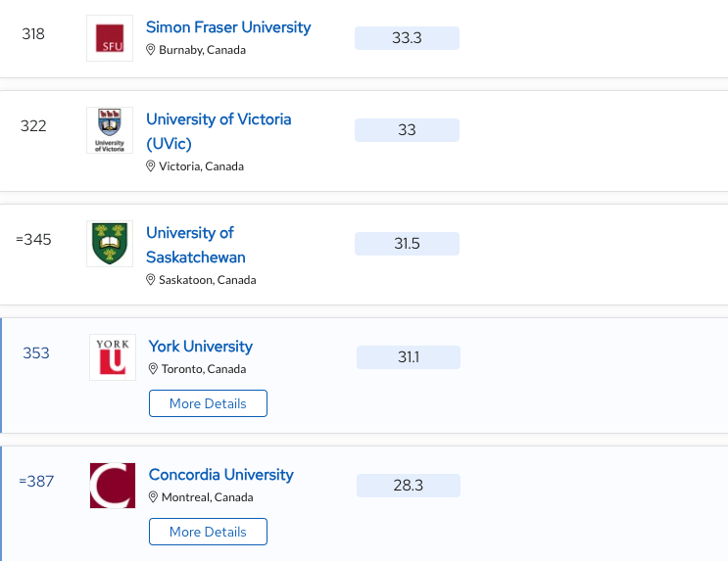Image resolution: width=728 pixels, height=561 pixels.
Task: Click the 33.3 score bar
Action: (x=407, y=38)
